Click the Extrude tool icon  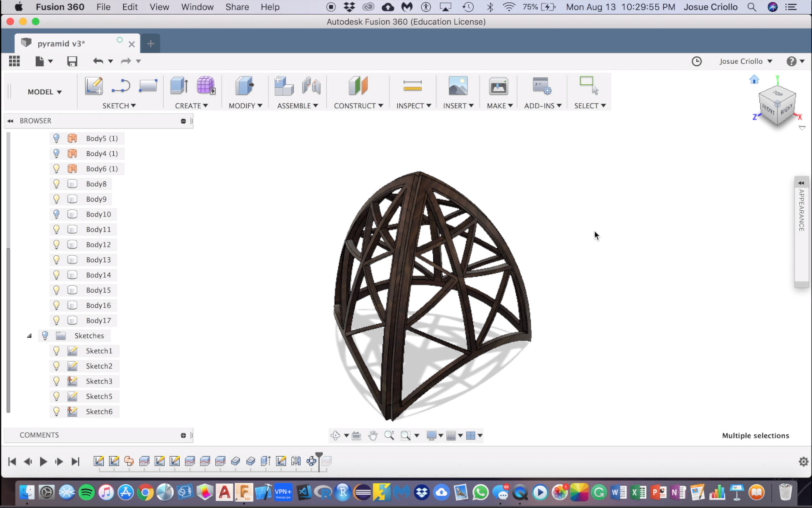(179, 86)
